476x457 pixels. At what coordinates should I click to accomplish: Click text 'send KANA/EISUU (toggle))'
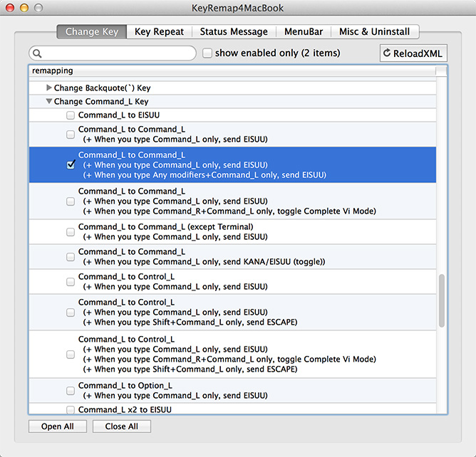tap(274, 262)
